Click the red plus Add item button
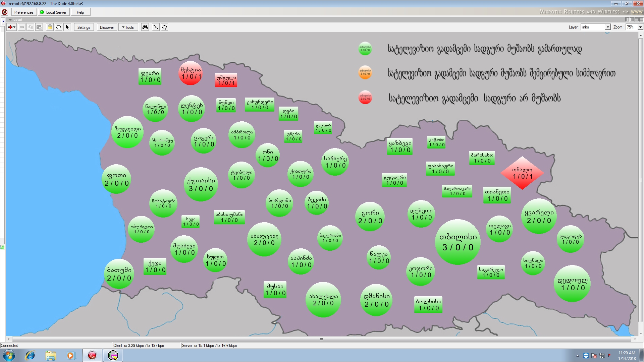 (x=10, y=27)
